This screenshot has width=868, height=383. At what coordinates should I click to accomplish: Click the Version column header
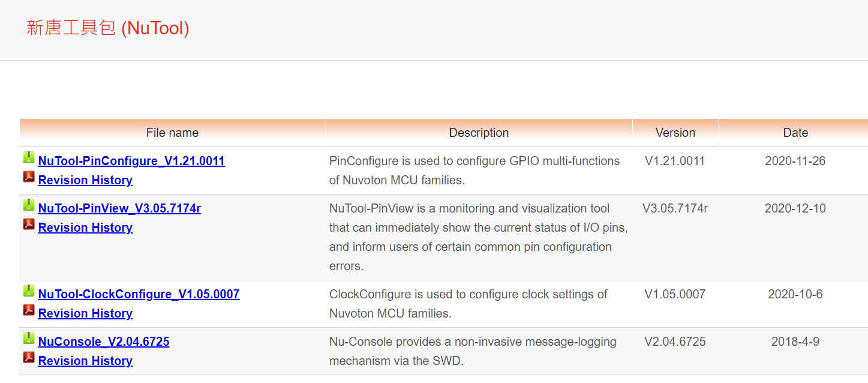click(675, 133)
